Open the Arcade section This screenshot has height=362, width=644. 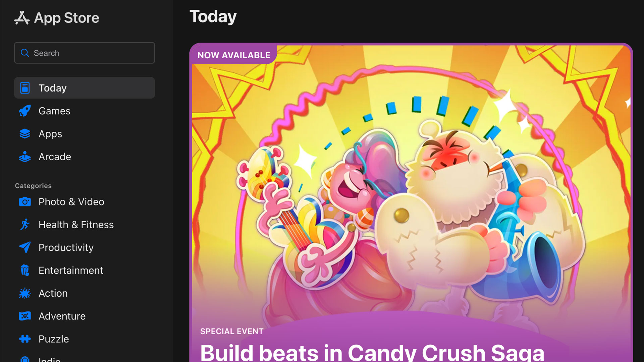(x=85, y=157)
